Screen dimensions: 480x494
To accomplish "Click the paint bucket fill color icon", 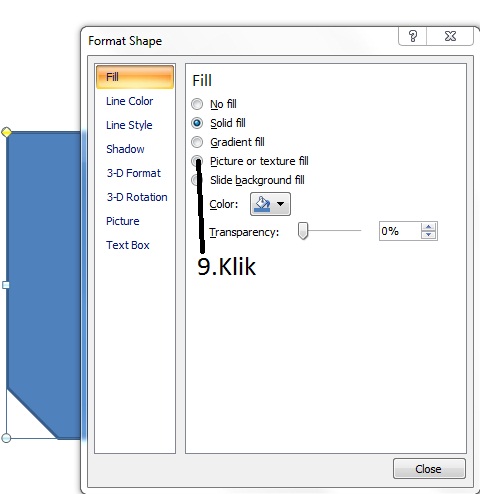I will pyautogui.click(x=262, y=204).
